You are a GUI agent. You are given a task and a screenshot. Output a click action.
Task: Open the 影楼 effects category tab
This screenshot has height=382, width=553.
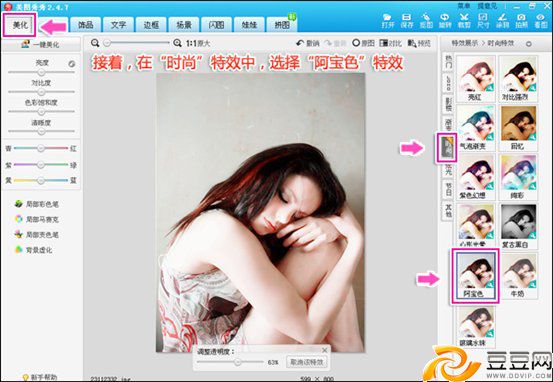tap(448, 104)
